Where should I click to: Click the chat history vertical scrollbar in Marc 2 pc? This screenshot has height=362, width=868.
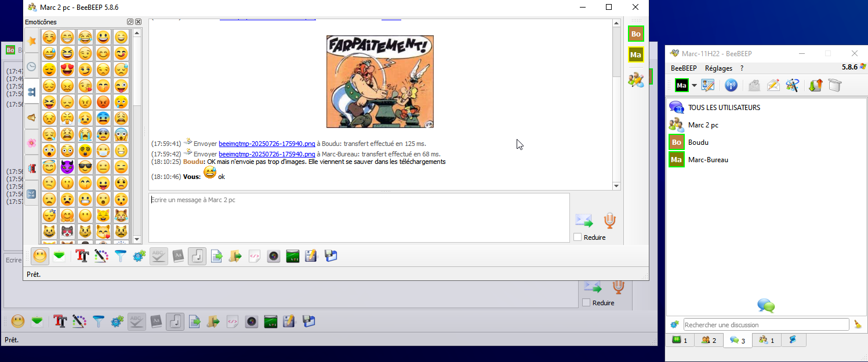click(x=616, y=104)
